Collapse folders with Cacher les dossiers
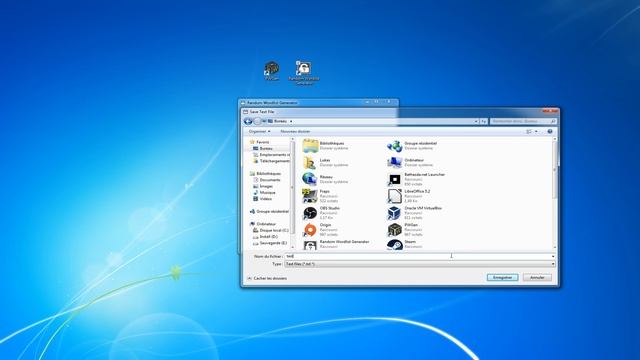 267,278
